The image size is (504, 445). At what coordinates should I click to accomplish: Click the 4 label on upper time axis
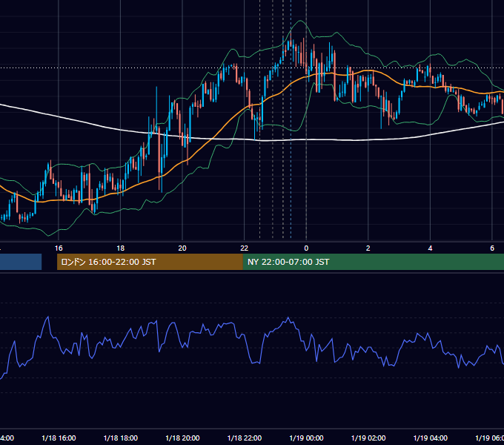pos(430,248)
